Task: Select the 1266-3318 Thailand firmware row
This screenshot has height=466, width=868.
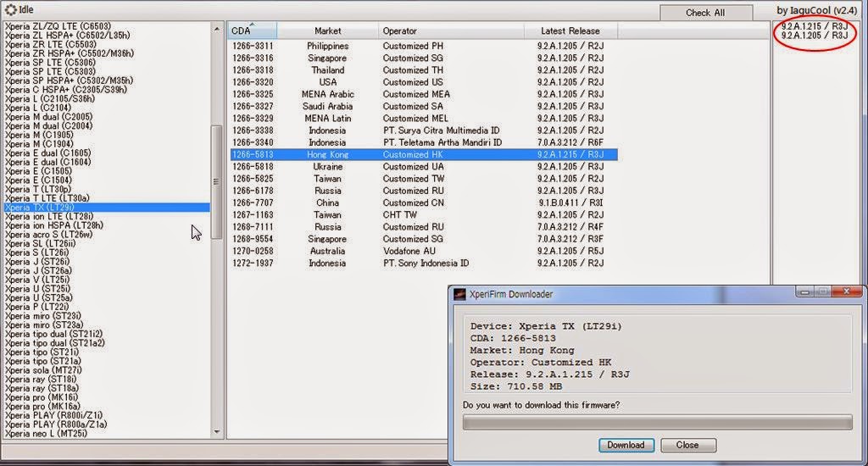Action: pos(424,70)
